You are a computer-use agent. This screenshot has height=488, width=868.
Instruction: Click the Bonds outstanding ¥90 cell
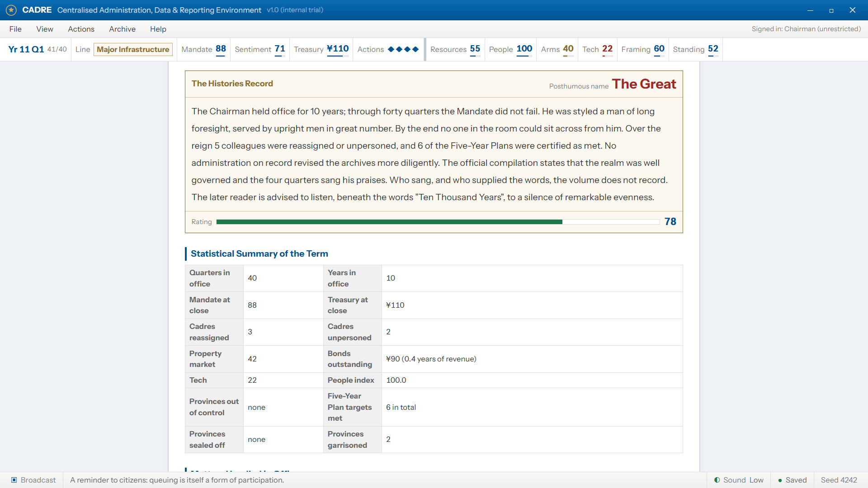click(532, 359)
